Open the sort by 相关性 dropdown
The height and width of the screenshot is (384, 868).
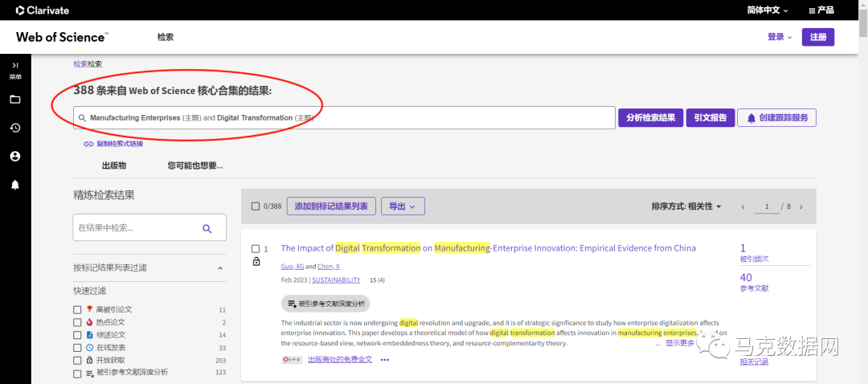pyautogui.click(x=686, y=206)
